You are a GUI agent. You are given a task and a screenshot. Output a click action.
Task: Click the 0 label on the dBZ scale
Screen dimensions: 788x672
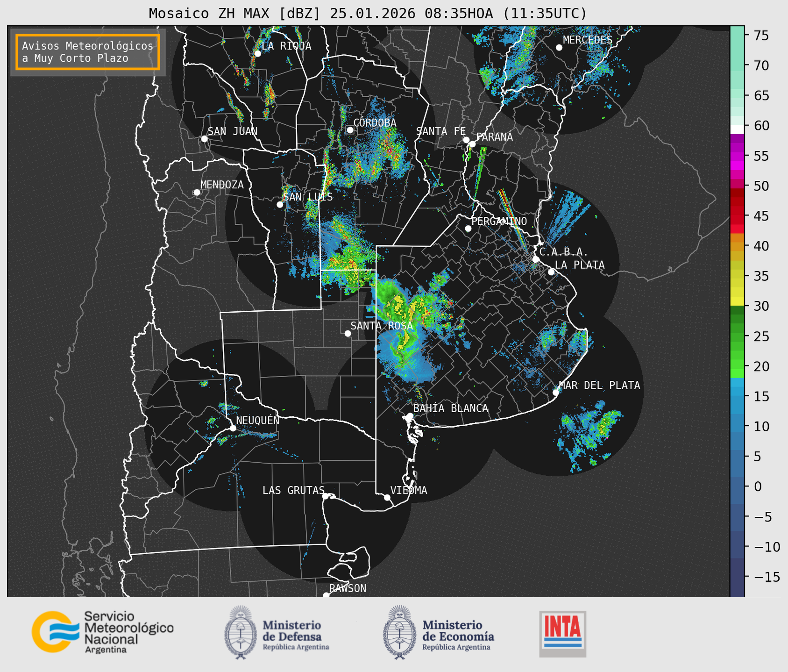point(758,486)
